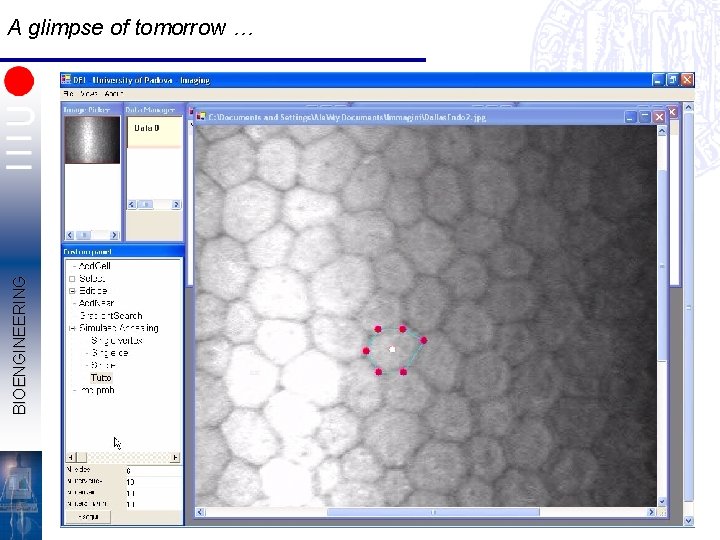Click the image window's title bar icon
This screenshot has height=540, width=720.
pos(201,117)
